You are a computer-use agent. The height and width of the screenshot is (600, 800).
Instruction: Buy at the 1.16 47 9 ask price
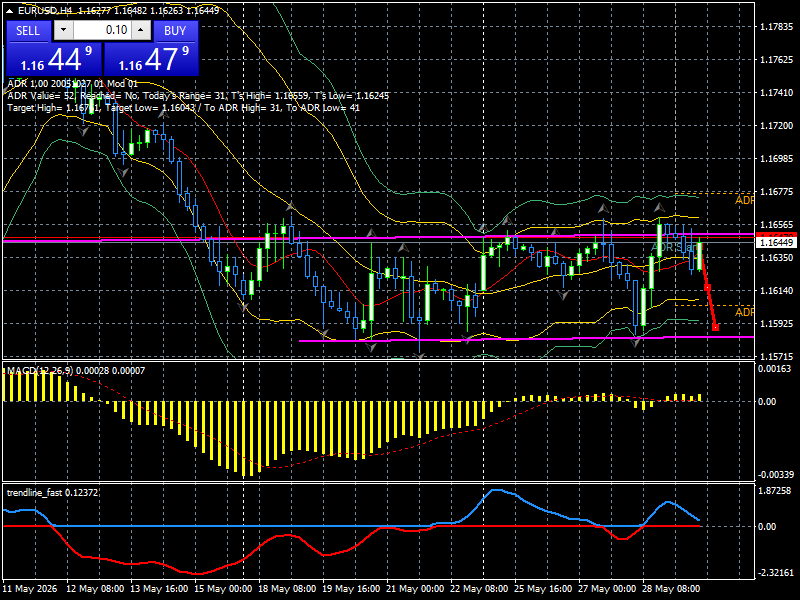pyautogui.click(x=151, y=59)
